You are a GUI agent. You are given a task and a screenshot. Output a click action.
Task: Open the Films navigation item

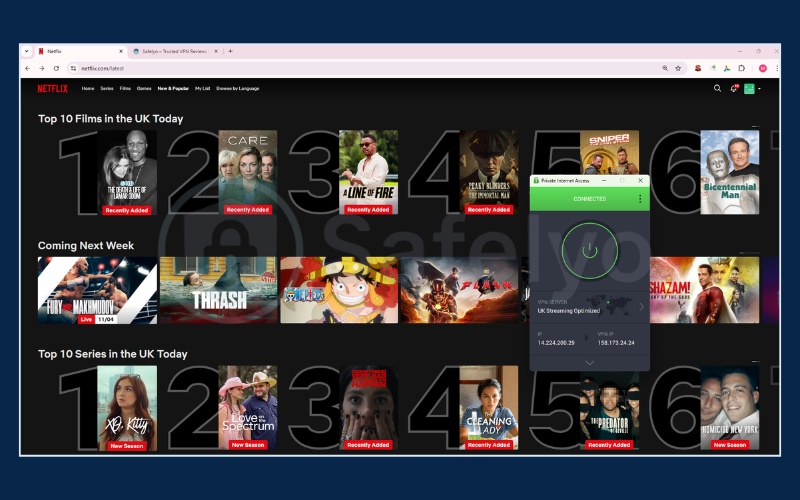pos(125,89)
